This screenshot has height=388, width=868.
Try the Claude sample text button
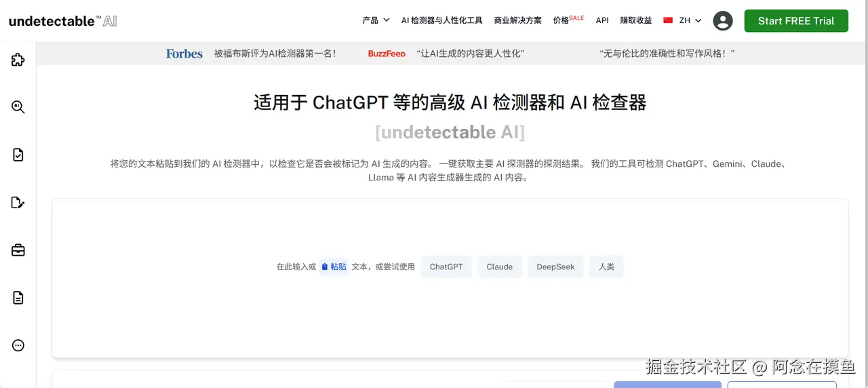coord(500,267)
